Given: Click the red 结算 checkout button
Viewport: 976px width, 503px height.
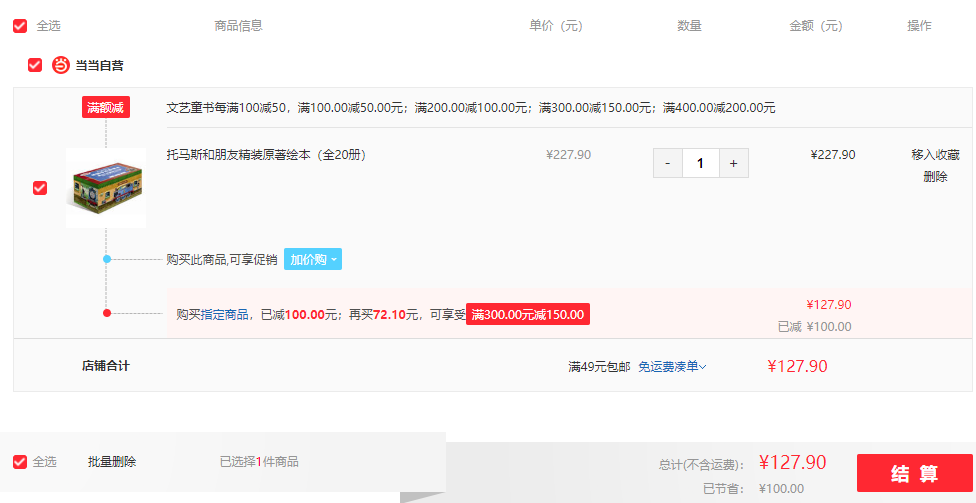Looking at the screenshot, I should tap(914, 473).
